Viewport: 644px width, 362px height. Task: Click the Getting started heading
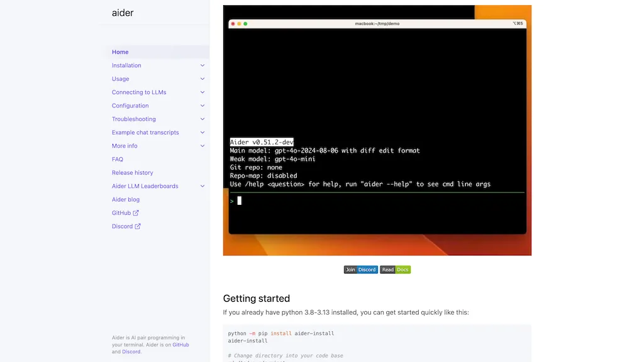point(257,299)
